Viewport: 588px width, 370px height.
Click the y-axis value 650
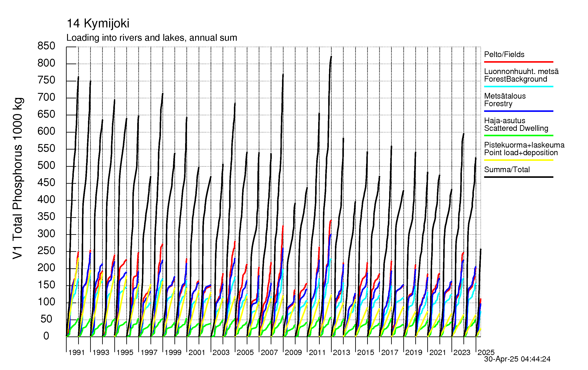tap(46, 114)
